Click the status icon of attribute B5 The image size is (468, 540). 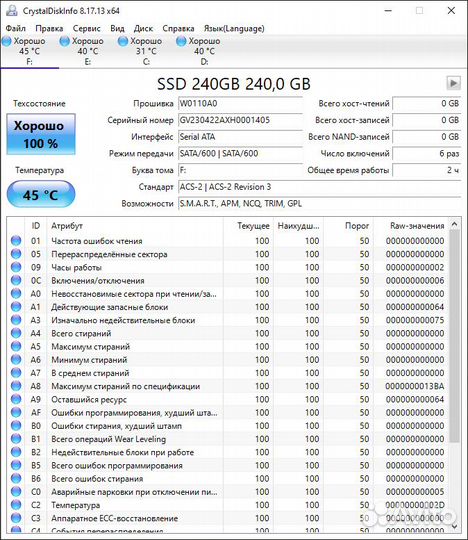16,465
